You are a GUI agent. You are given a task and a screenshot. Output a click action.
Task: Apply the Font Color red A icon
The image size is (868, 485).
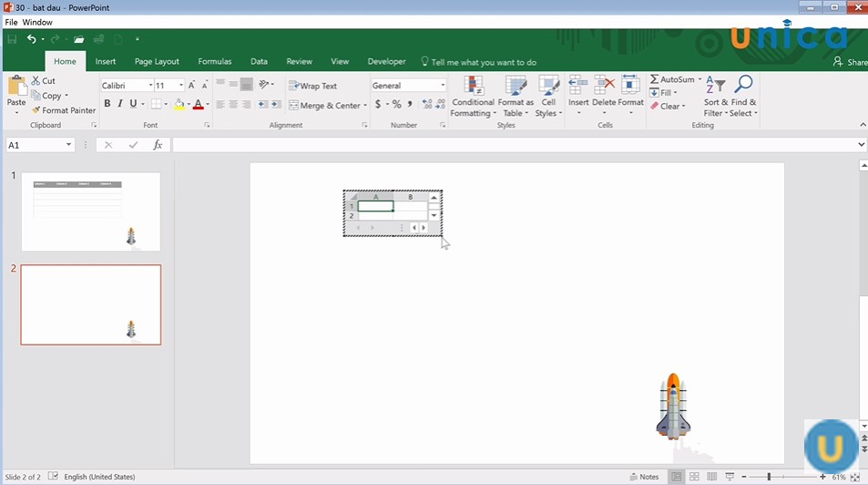coord(199,104)
